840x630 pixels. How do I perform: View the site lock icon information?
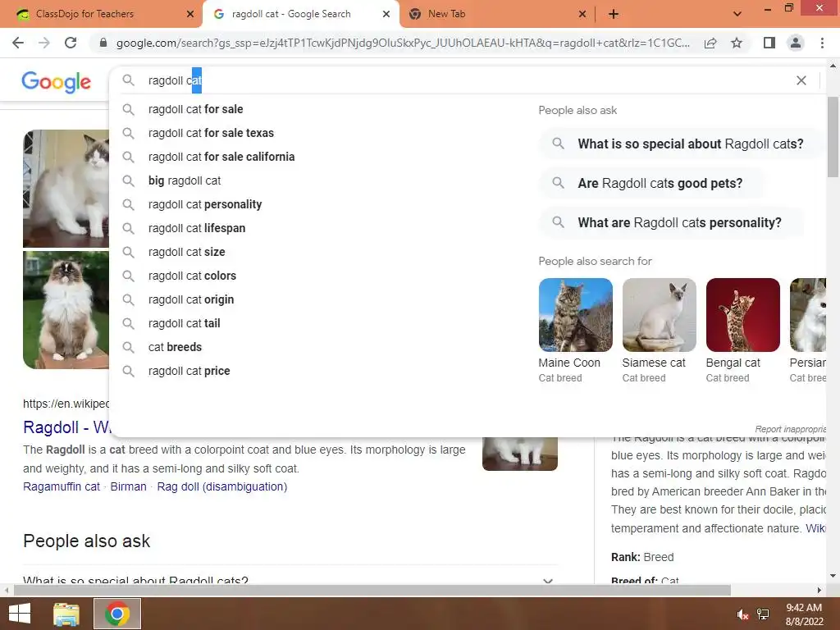(x=103, y=43)
